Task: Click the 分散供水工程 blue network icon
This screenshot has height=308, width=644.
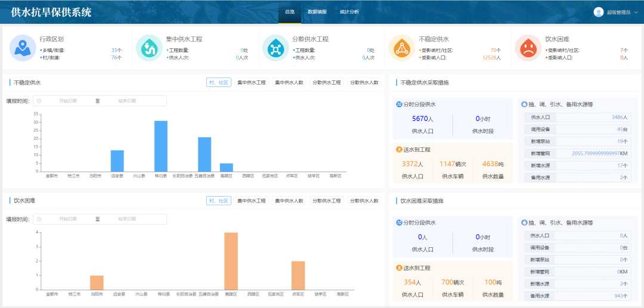Action: click(275, 48)
